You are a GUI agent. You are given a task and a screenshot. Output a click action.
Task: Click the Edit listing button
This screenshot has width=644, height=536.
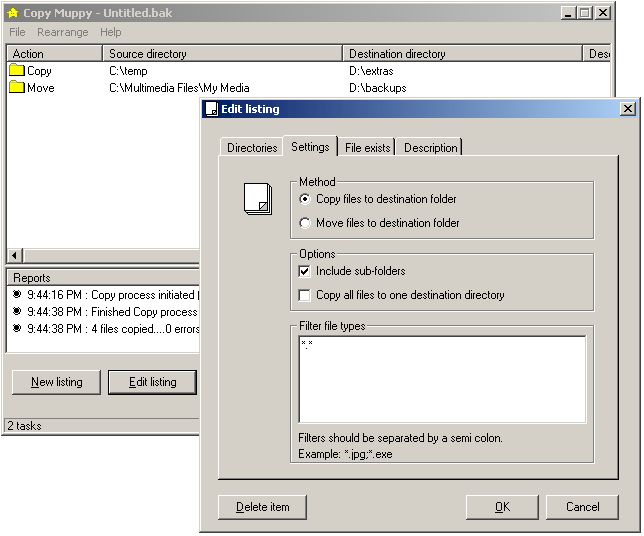coord(152,382)
